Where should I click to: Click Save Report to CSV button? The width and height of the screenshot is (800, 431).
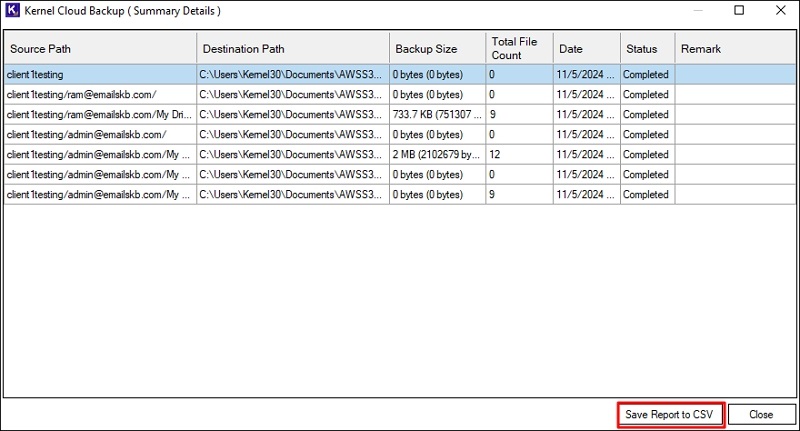pyautogui.click(x=671, y=414)
